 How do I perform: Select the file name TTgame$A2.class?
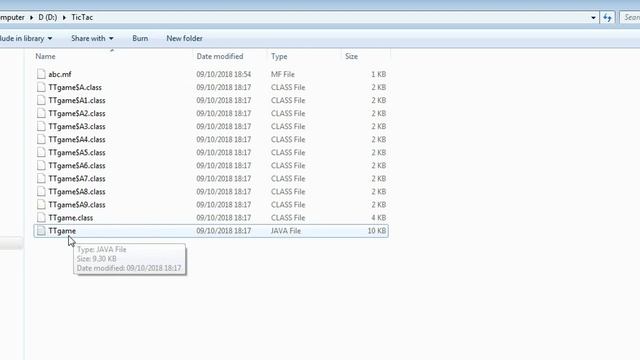[77, 113]
